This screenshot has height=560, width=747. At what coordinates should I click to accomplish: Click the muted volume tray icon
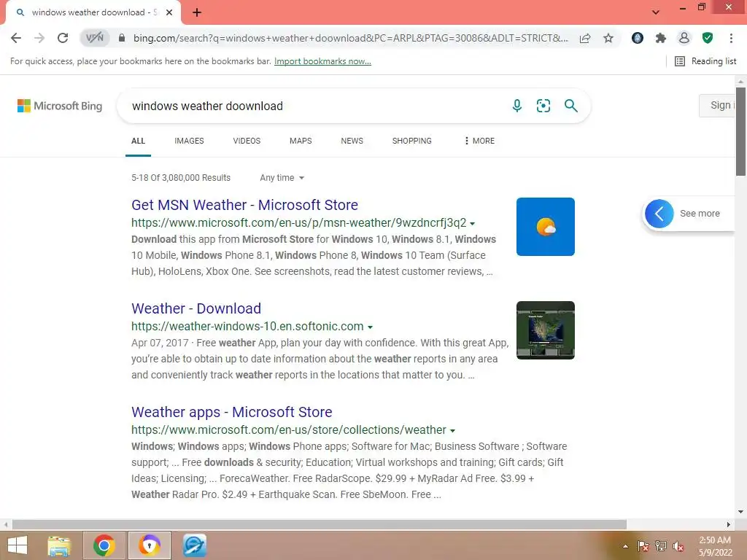[678, 546]
